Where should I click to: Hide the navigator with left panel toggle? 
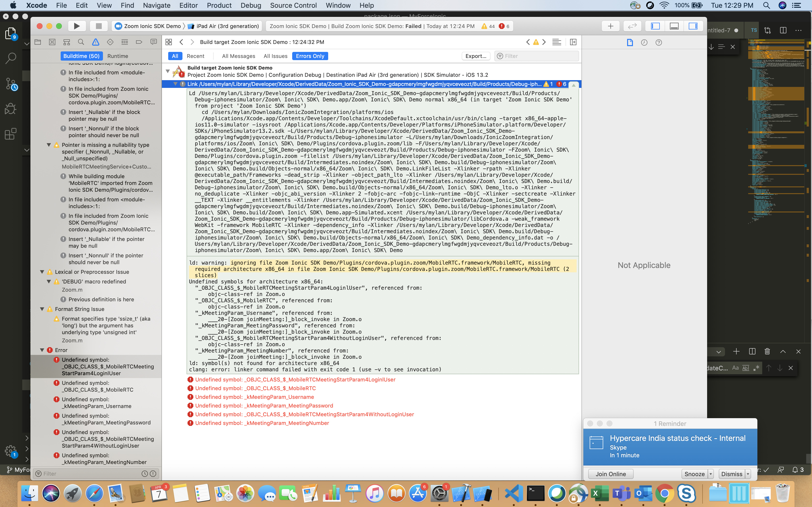click(x=655, y=26)
